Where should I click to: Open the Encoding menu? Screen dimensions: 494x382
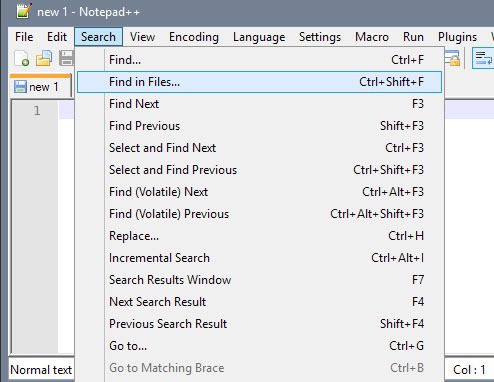tap(194, 37)
